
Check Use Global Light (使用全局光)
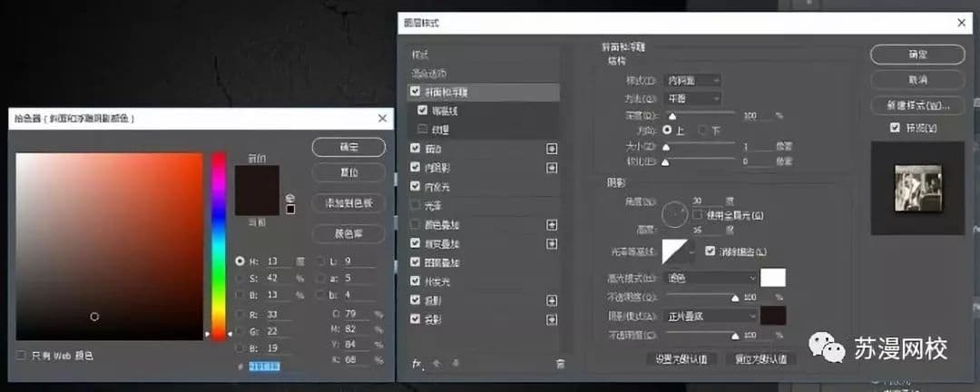coord(698,215)
